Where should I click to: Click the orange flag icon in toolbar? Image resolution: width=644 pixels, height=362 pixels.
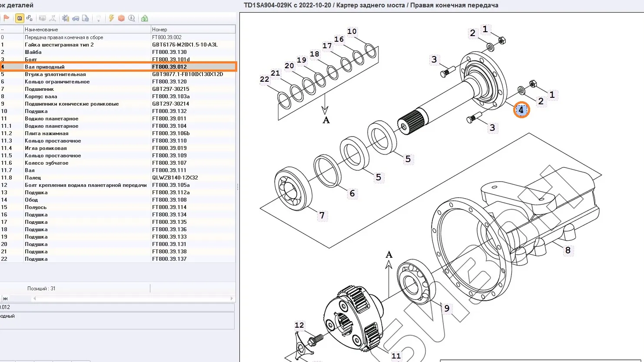point(7,18)
